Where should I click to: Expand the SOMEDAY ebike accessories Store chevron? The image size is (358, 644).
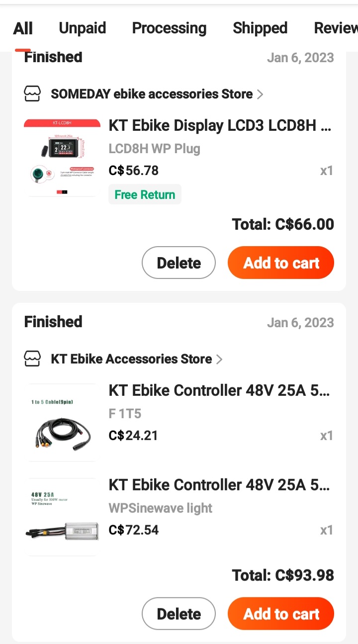[x=260, y=93]
